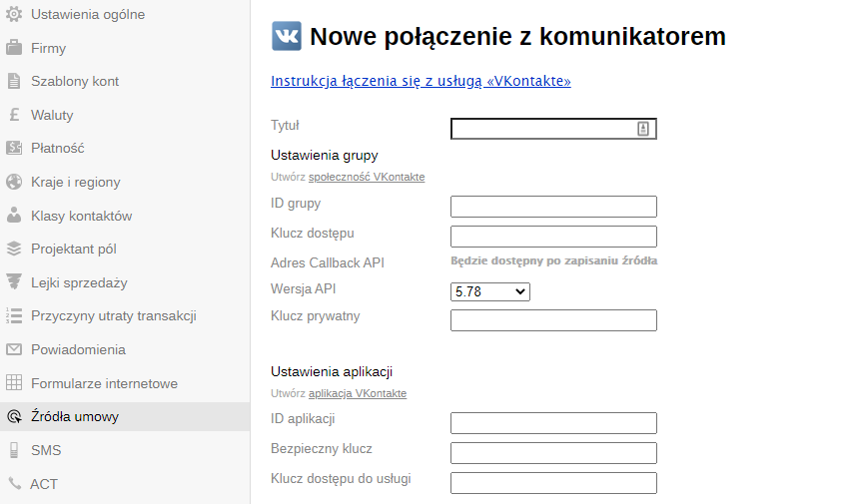
Task: Select Formularze internetowe menu item
Action: (104, 383)
